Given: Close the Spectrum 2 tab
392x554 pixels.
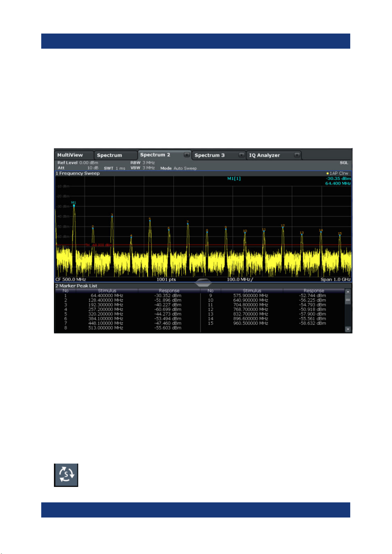Looking at the screenshot, I should pos(186,155).
